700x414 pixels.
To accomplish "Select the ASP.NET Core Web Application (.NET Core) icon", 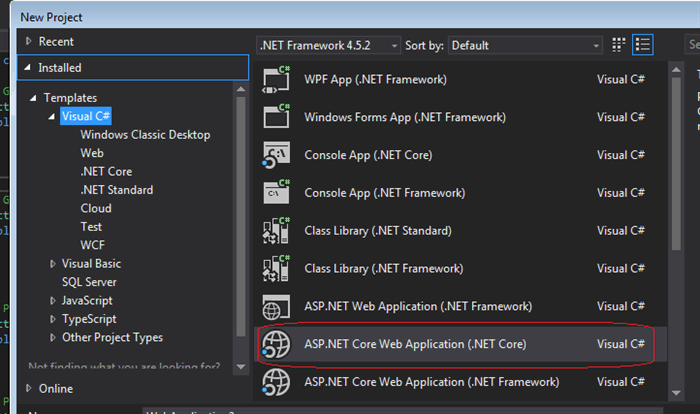I will pos(276,344).
